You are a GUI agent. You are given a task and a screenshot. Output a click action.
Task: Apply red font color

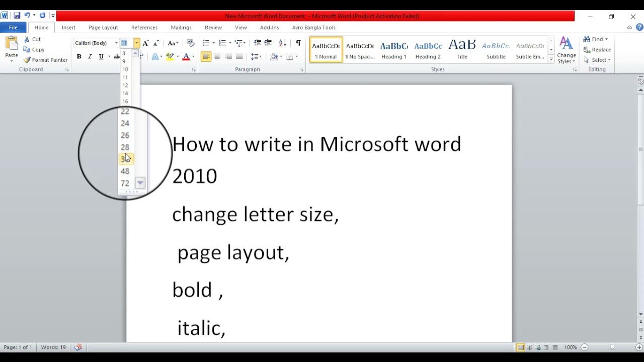(186, 57)
